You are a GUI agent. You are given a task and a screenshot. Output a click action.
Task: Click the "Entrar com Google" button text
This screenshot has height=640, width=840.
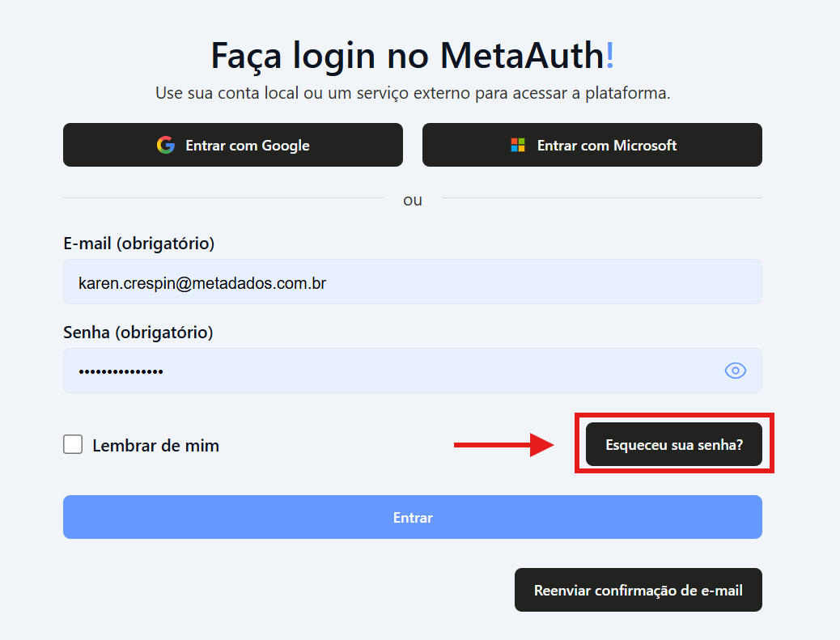[248, 146]
